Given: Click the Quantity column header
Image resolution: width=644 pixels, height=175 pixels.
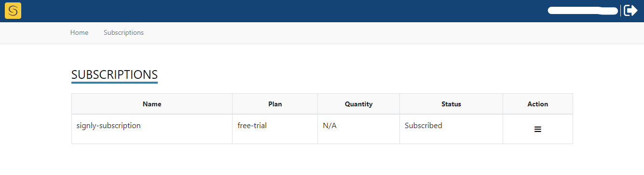Looking at the screenshot, I should click(358, 104).
